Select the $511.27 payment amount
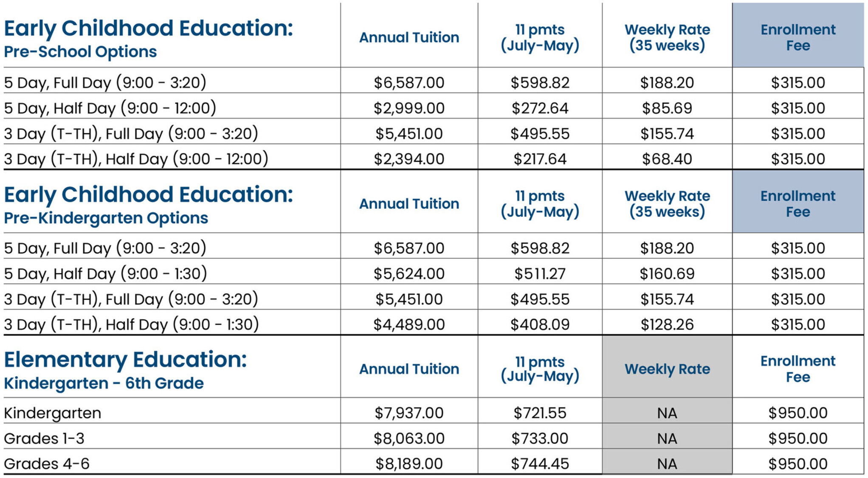 [540, 274]
